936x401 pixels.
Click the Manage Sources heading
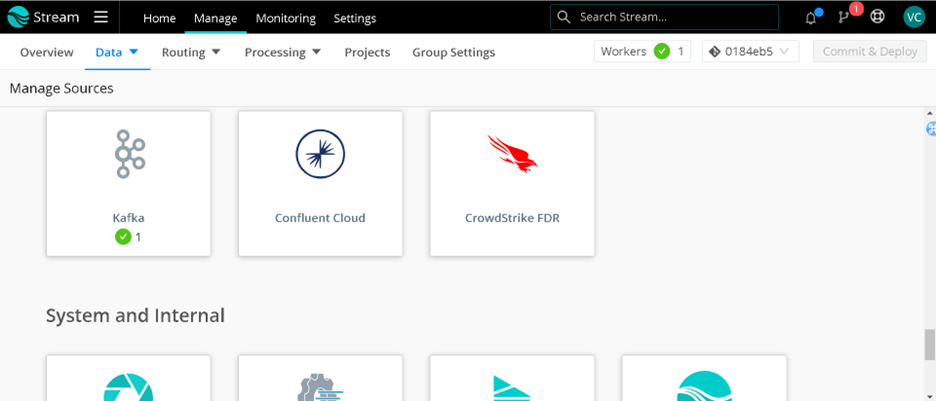[61, 88]
